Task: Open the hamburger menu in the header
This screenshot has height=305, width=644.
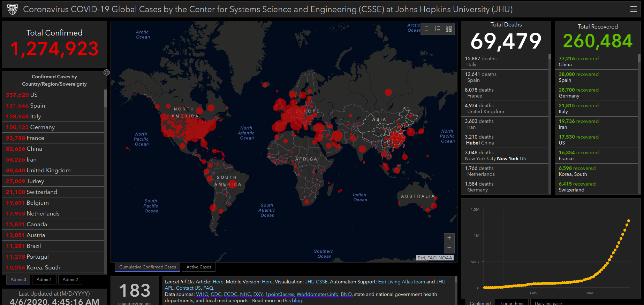Action: point(634,9)
